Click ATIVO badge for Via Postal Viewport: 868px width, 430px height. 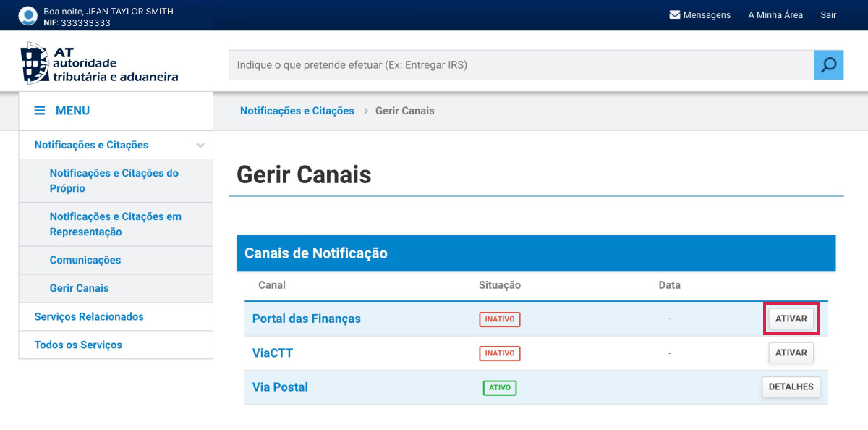pos(500,388)
